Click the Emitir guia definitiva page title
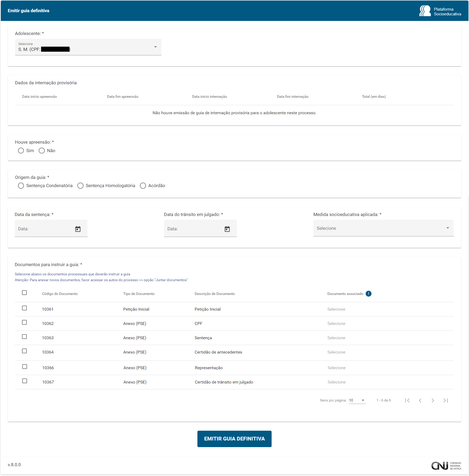This screenshot has height=476, width=469. click(x=28, y=11)
